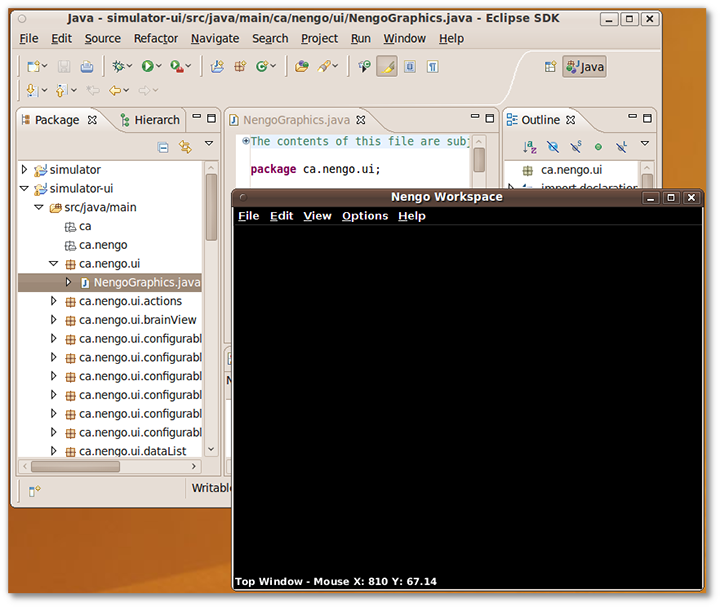The height and width of the screenshot is (607, 720).
Task: Expand folded comment in NengoGraphics.java editor
Action: coord(246,141)
